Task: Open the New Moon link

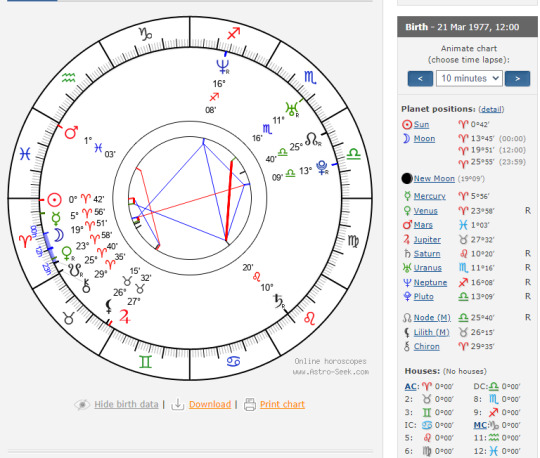Action: click(x=434, y=178)
